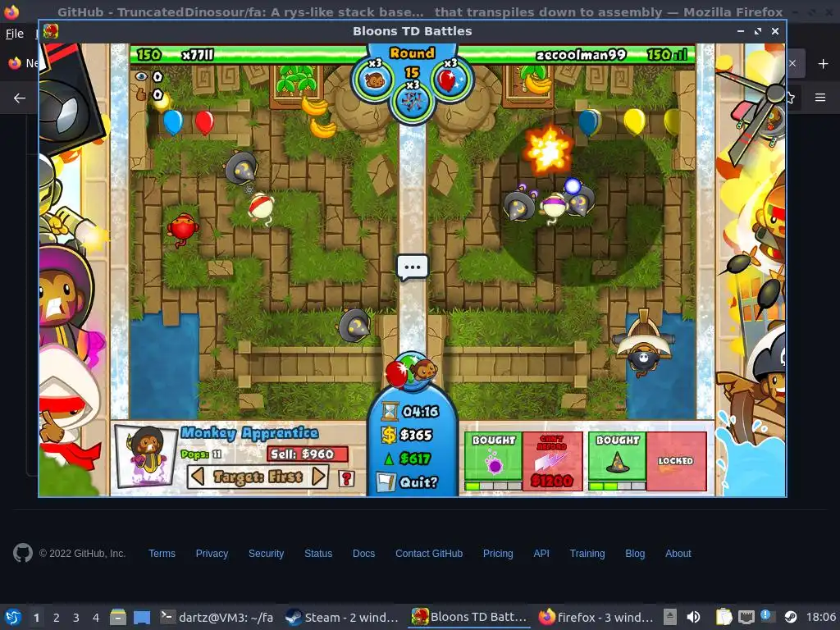840x630 pixels.
Task: Select the white ninja monkey on left field
Action: pyautogui.click(x=261, y=209)
